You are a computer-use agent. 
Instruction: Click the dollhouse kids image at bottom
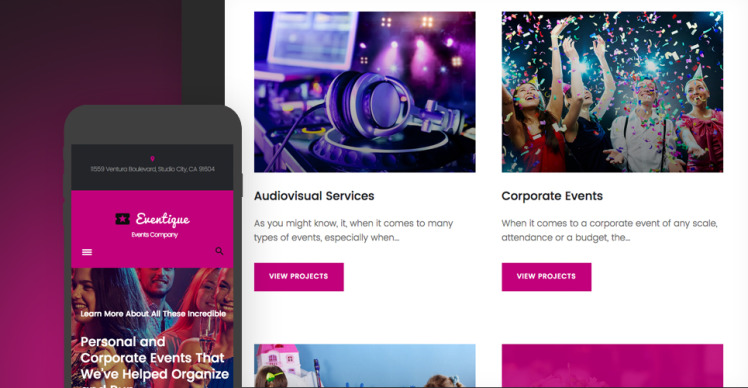pyautogui.click(x=364, y=366)
